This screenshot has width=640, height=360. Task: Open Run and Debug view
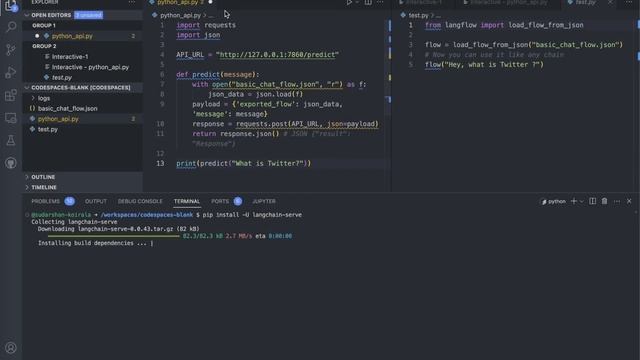pyautogui.click(x=11, y=72)
